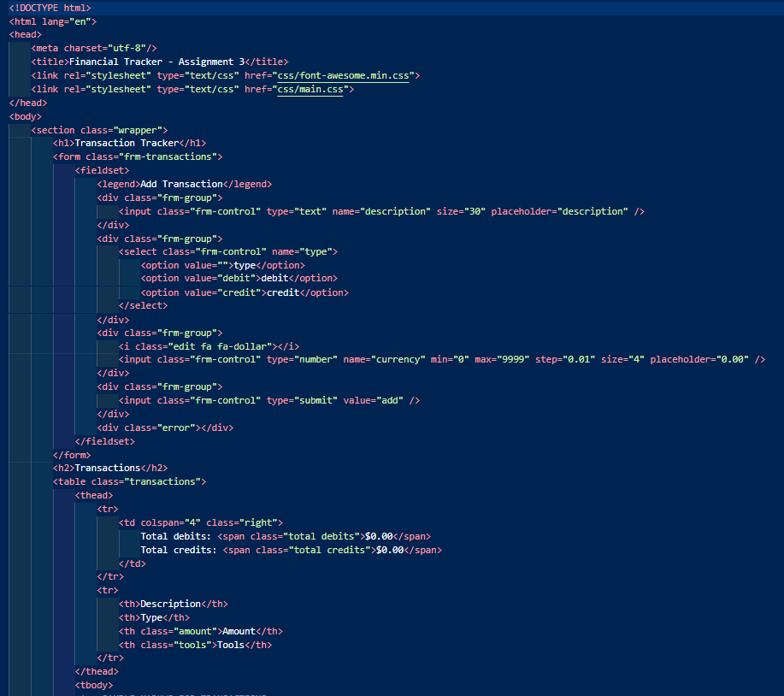Image resolution: width=784 pixels, height=696 pixels.
Task: Place cursor on the <!DOCTYPE html> line
Action: [x=50, y=8]
